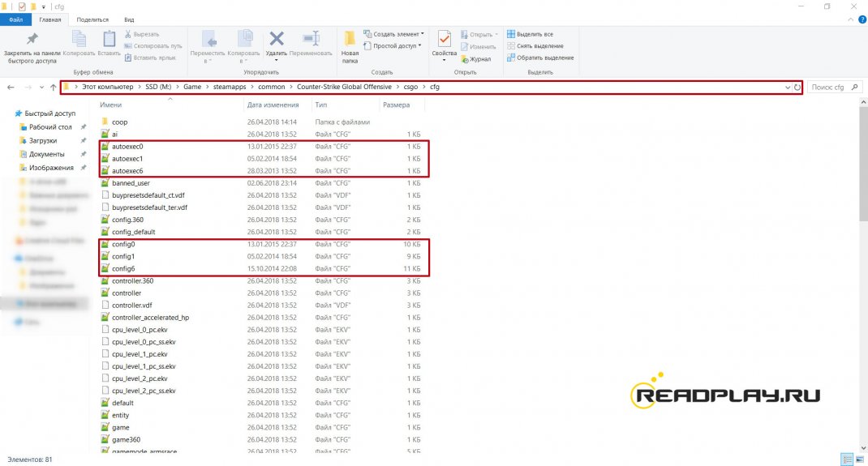Refresh the address bar location
868x466 pixels.
coord(797,87)
